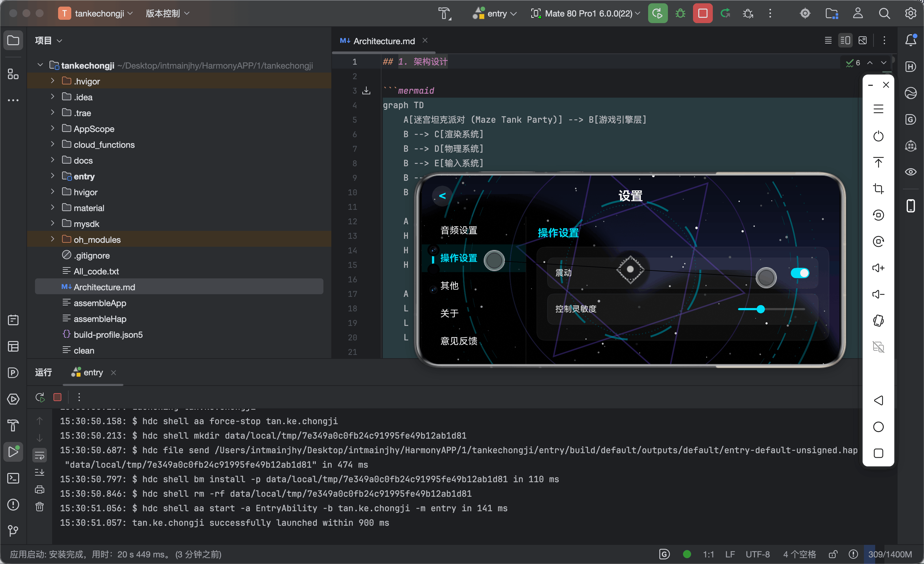Adjust the 控制灵敏度 sensitivity slider

(x=771, y=309)
